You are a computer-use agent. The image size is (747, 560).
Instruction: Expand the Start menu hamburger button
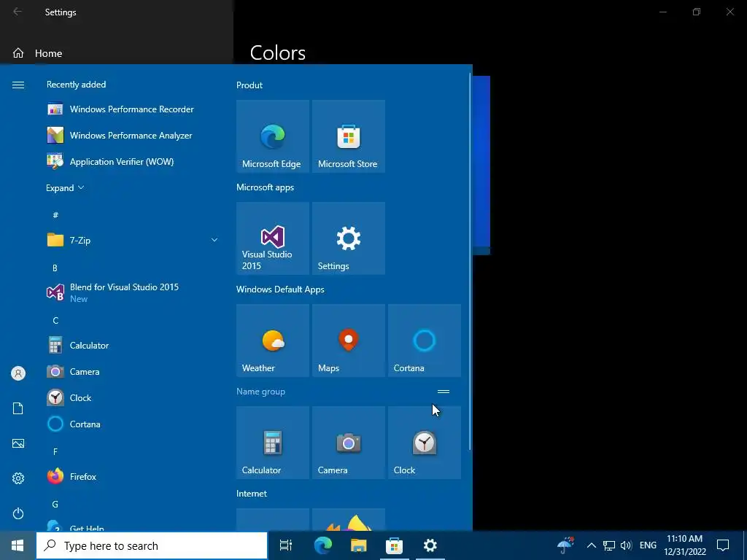[x=18, y=85]
